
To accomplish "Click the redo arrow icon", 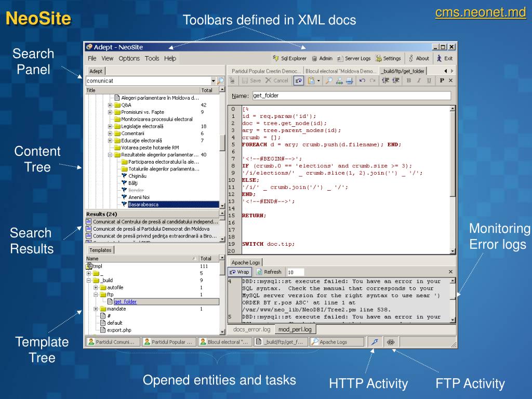I will [373, 81].
